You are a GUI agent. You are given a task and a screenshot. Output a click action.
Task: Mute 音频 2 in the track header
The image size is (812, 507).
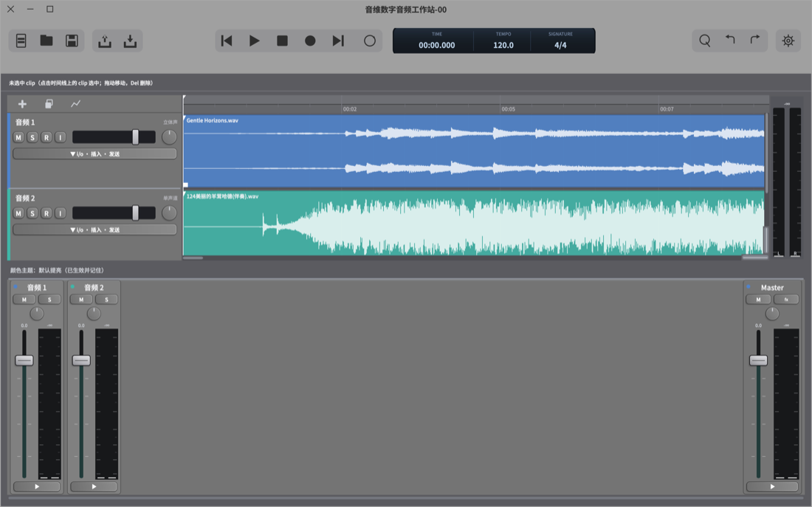tap(18, 213)
